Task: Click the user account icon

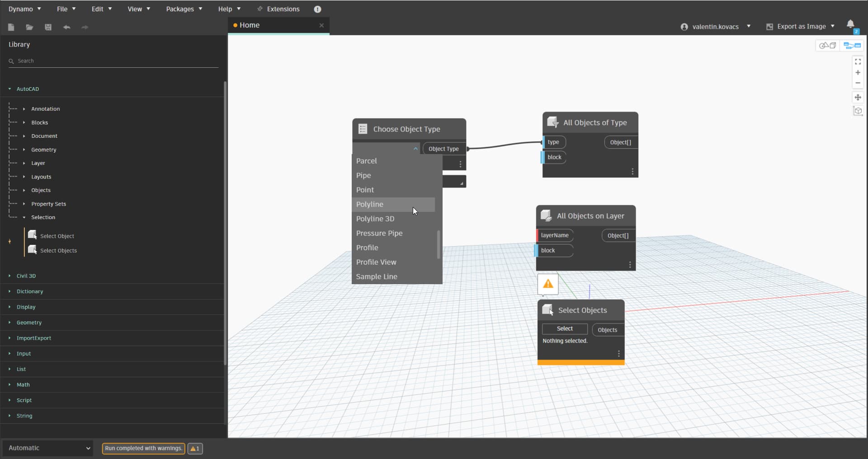Action: (x=684, y=27)
